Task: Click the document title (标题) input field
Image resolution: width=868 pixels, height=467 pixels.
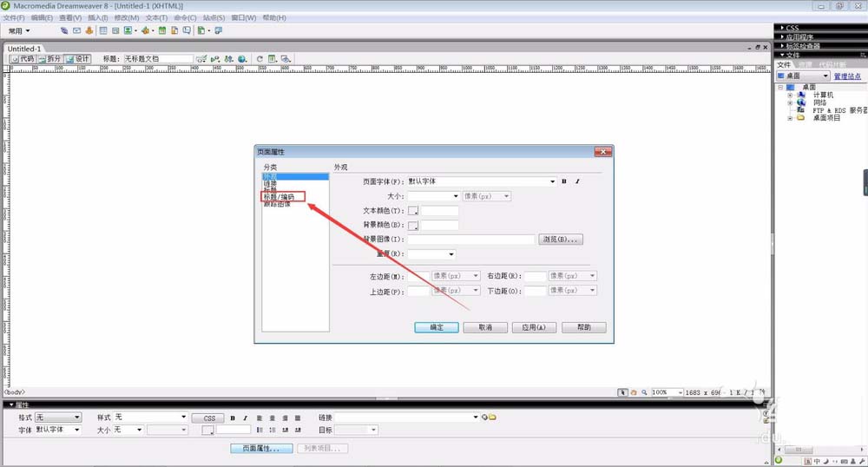Action: tap(158, 59)
